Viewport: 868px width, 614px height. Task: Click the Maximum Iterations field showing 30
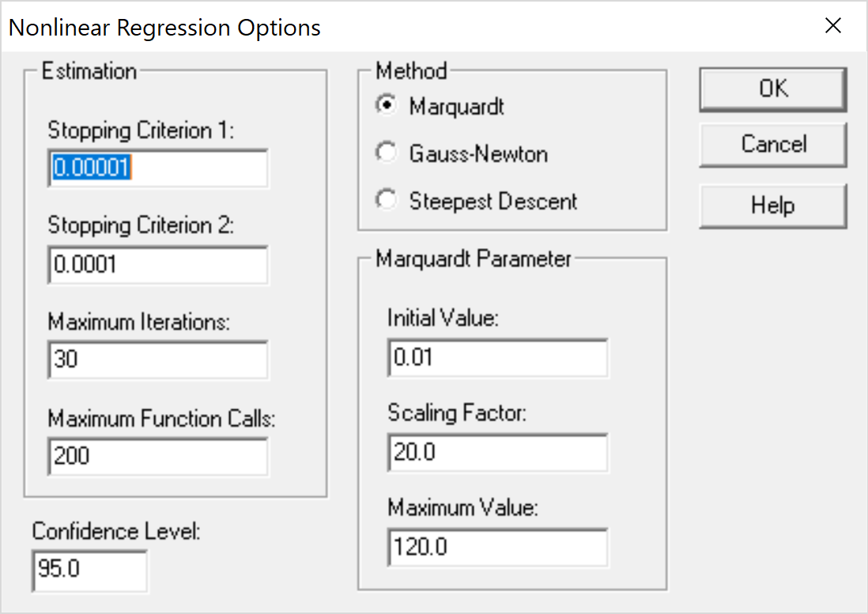click(157, 360)
